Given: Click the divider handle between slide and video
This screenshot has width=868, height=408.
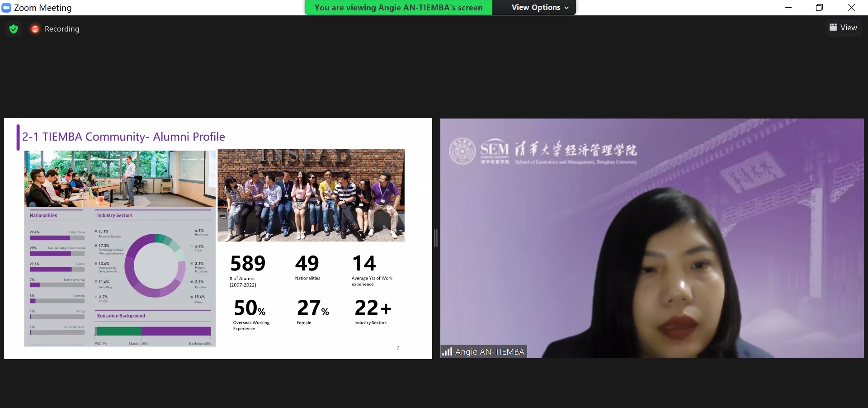Looking at the screenshot, I should [436, 238].
